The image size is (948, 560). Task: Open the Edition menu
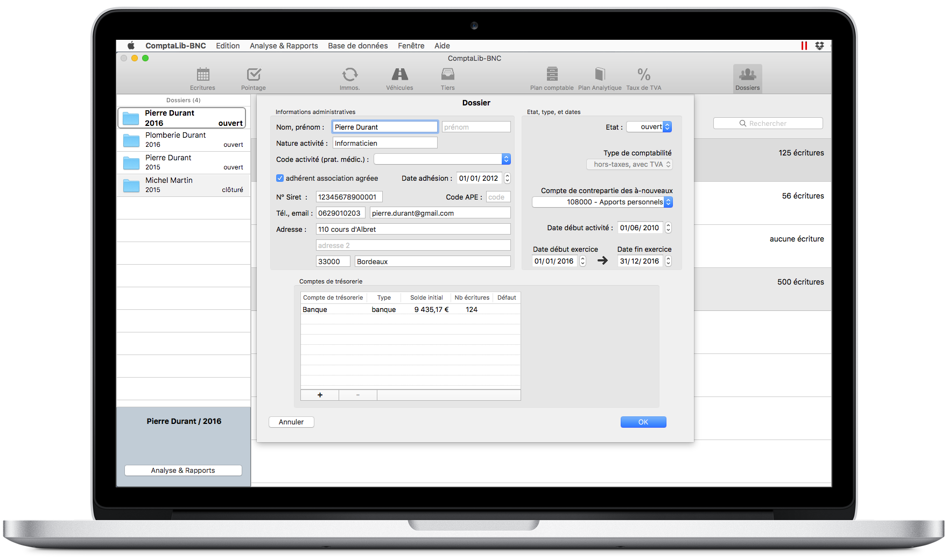pyautogui.click(x=228, y=46)
